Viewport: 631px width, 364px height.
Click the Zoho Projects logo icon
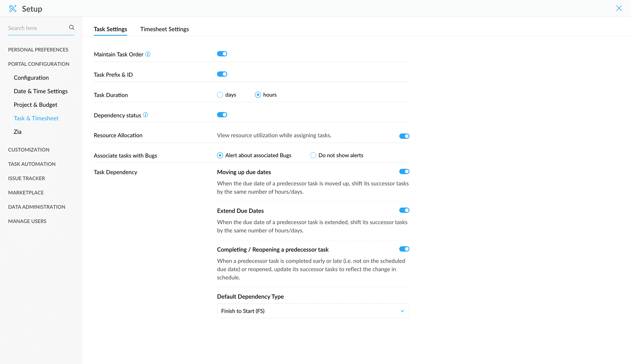coord(12,8)
